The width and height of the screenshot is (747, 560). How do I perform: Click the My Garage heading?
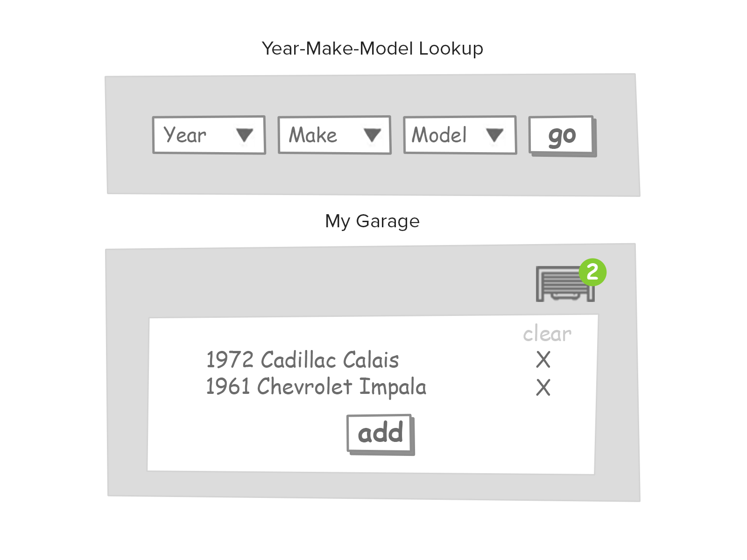coord(372,221)
